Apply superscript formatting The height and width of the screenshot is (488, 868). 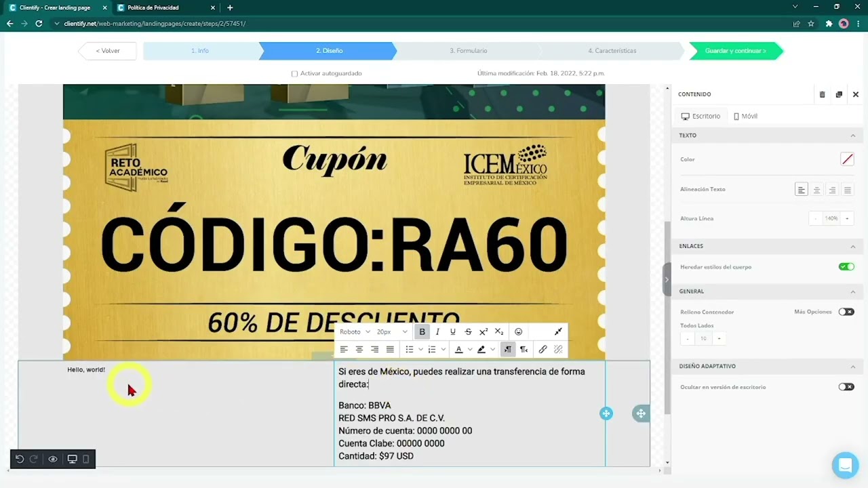tap(484, 332)
